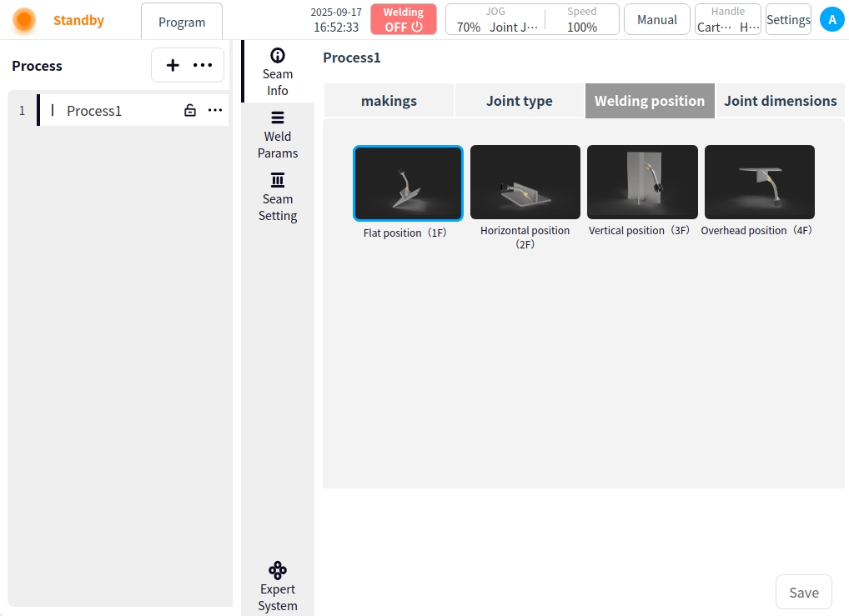The height and width of the screenshot is (616, 849).
Task: Open the Process1 row three-dots menu
Action: (x=215, y=111)
